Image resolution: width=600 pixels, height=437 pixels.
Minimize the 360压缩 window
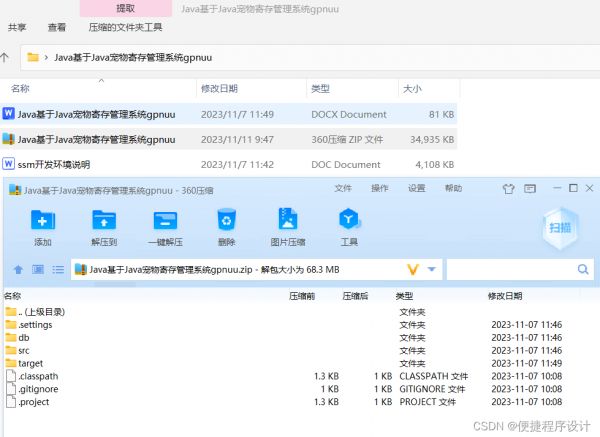(x=557, y=188)
